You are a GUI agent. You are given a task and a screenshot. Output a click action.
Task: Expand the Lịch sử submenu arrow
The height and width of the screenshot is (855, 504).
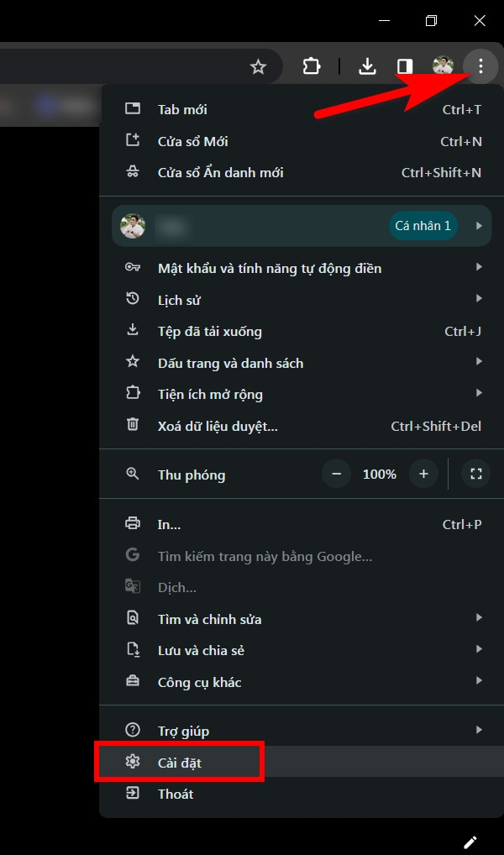tap(479, 299)
